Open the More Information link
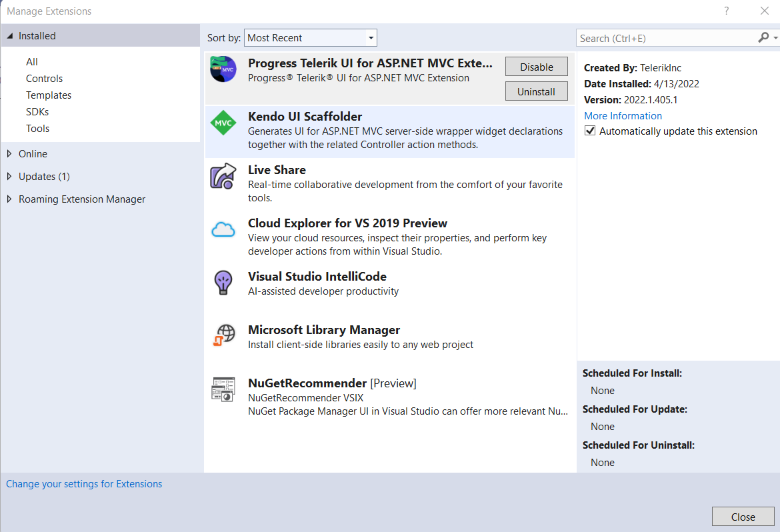Image resolution: width=780 pixels, height=532 pixels. coord(623,116)
